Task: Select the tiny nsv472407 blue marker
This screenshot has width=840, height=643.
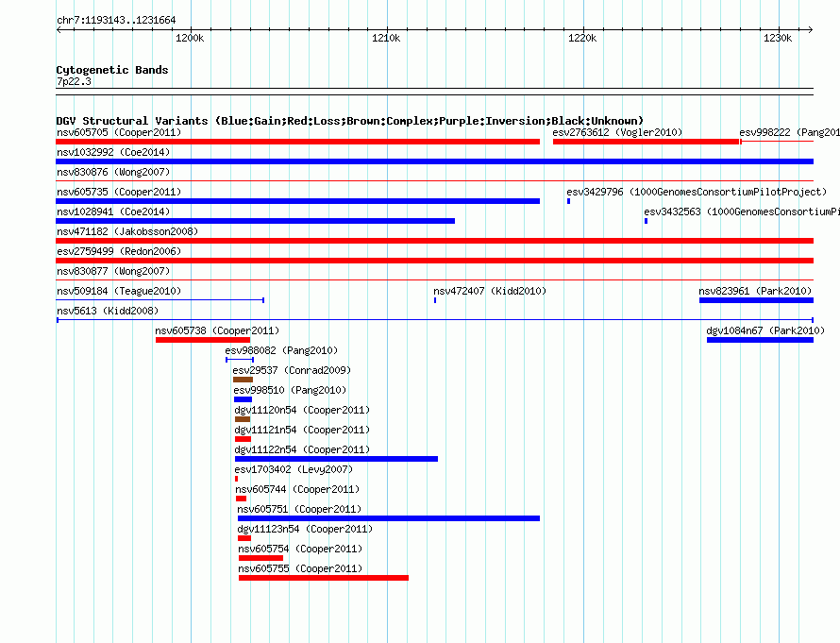Action: 435,300
